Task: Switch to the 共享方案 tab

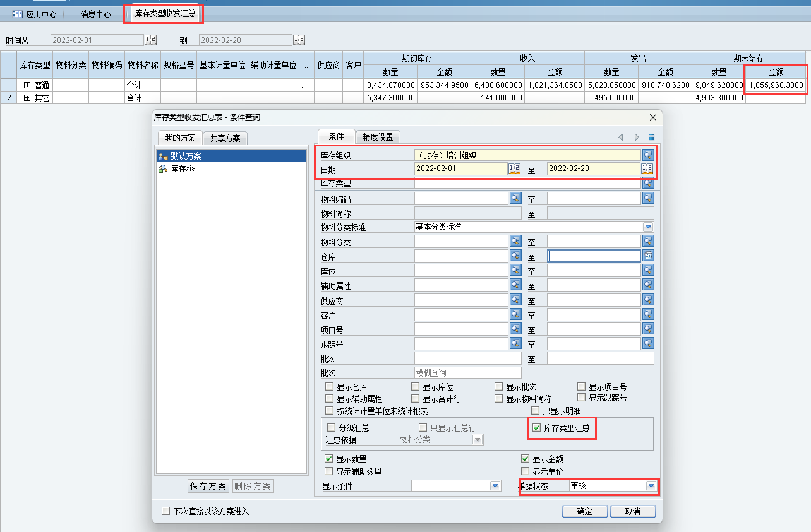Action: click(225, 138)
